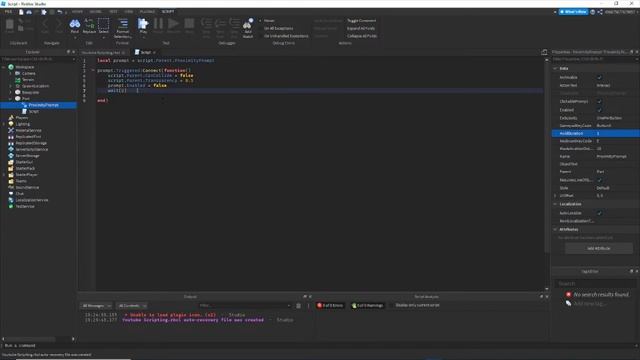Open the Find binoculars tool
Image resolution: width=640 pixels, height=360 pixels.
[x=75, y=25]
